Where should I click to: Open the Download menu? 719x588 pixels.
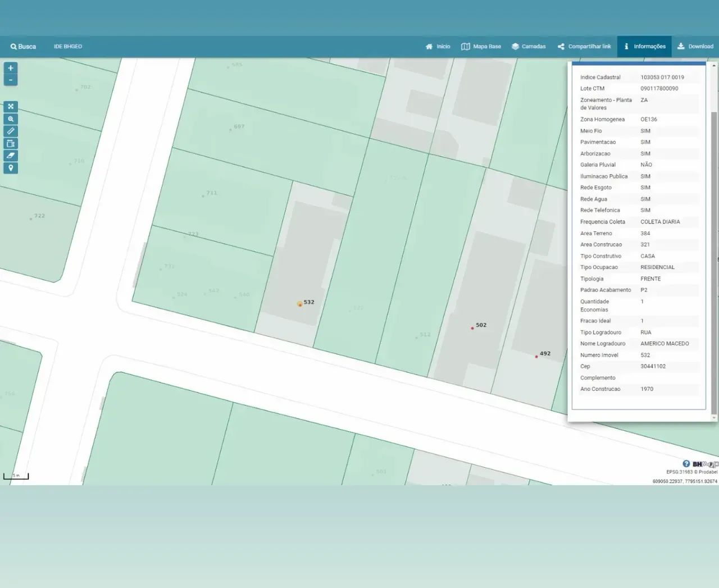pos(695,47)
